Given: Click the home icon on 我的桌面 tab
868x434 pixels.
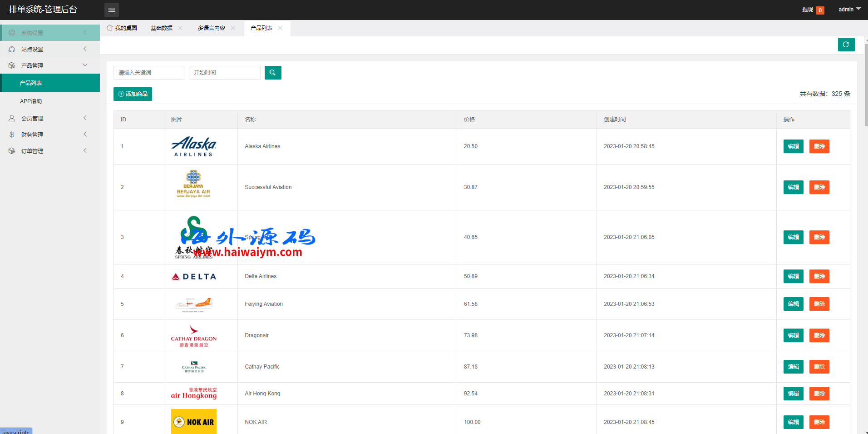Looking at the screenshot, I should click(x=110, y=28).
